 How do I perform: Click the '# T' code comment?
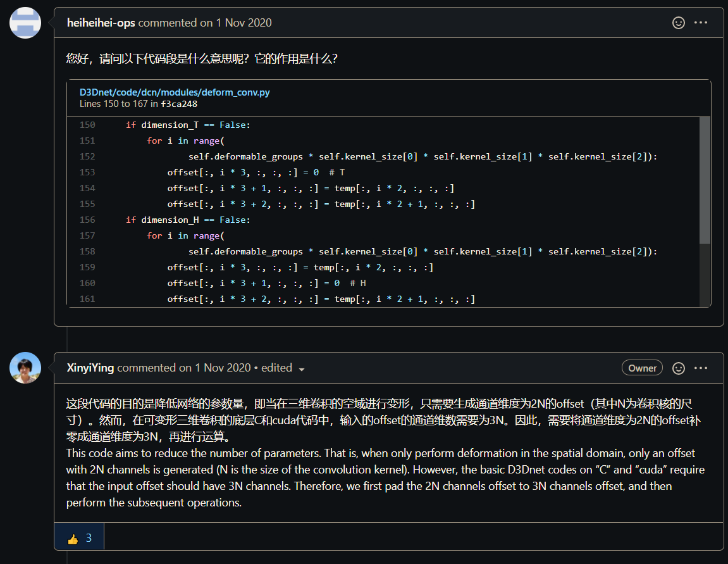[x=337, y=172]
